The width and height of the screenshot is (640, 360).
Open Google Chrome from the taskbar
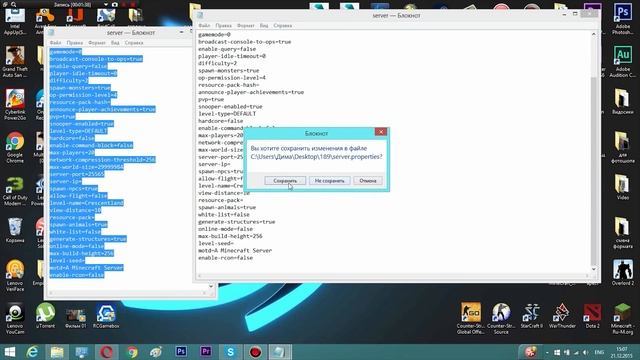(x=131, y=352)
